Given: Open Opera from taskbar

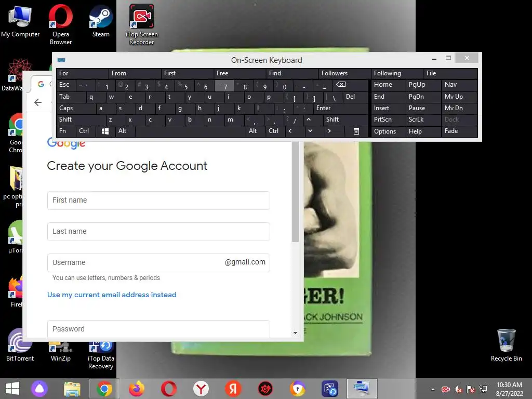Looking at the screenshot, I should [169, 389].
